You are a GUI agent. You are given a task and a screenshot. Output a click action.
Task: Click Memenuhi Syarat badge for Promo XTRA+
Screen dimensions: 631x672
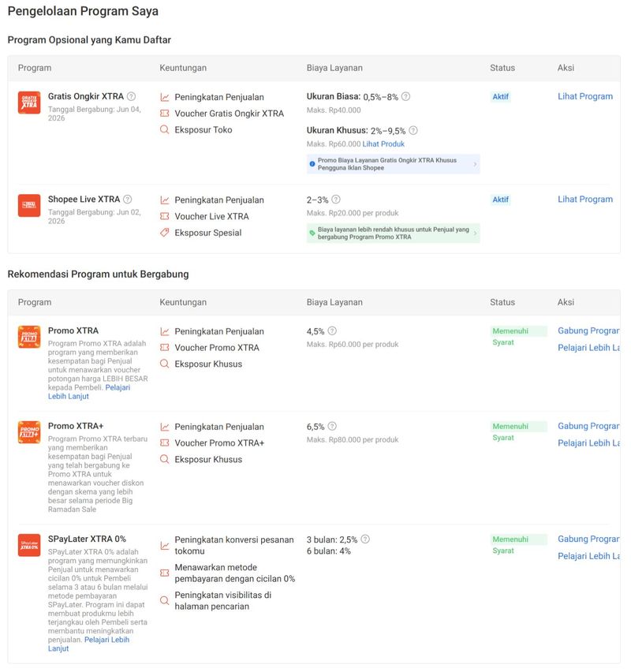tap(519, 432)
